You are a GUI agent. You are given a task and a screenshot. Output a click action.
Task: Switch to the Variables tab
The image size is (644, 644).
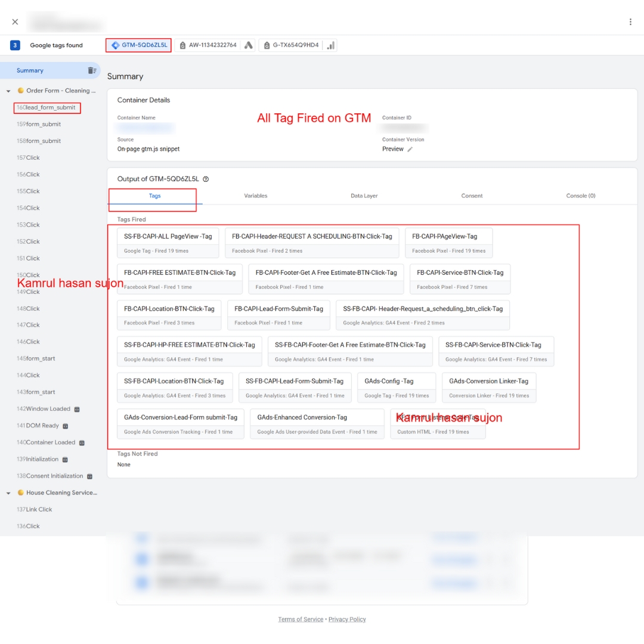(x=255, y=196)
